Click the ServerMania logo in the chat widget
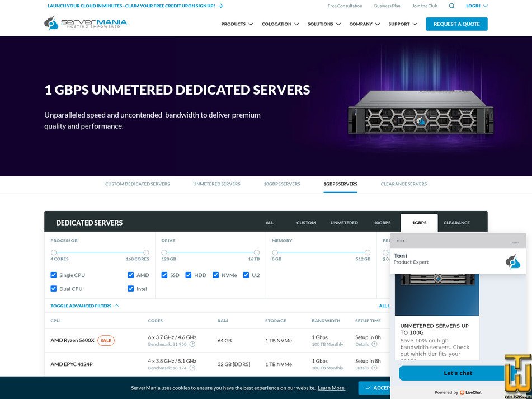 point(514,261)
